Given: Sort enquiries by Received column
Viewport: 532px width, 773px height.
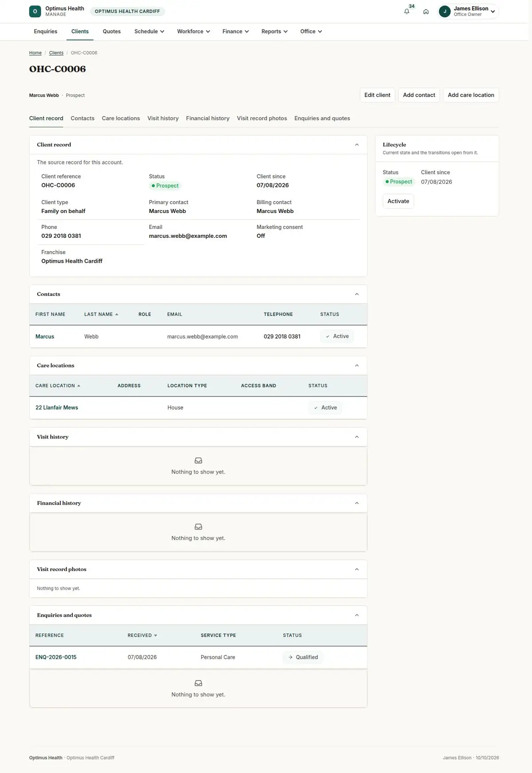Looking at the screenshot, I should [142, 635].
